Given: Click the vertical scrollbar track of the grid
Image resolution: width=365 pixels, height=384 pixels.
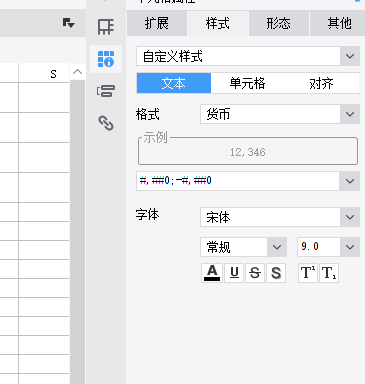Looking at the screenshot, I should click(x=77, y=232).
